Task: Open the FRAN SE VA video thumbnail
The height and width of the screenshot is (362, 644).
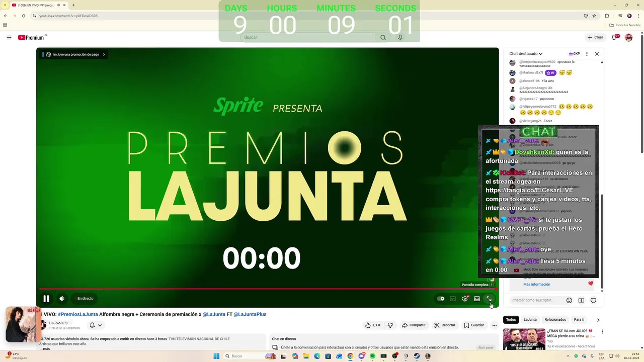Action: (524, 339)
